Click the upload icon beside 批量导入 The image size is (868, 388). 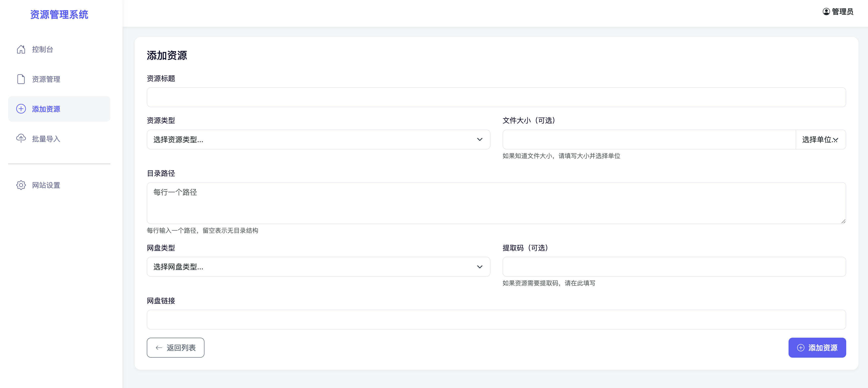coord(21,138)
